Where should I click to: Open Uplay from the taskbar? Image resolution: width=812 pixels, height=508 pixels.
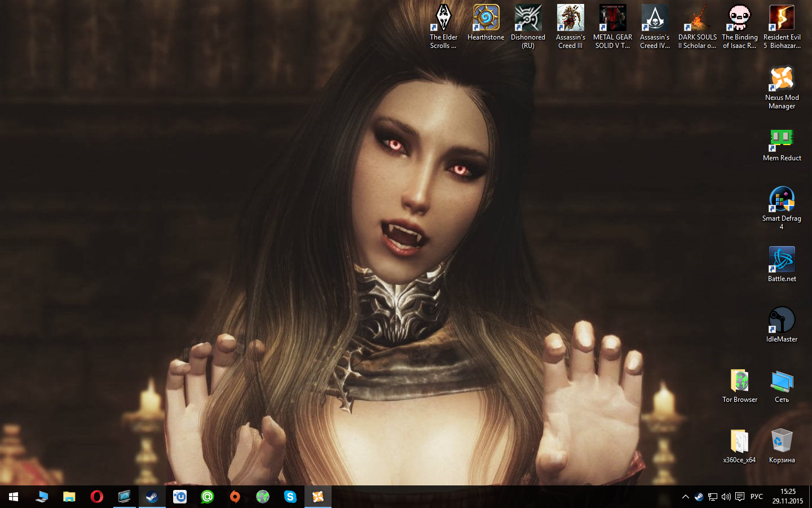point(179,497)
